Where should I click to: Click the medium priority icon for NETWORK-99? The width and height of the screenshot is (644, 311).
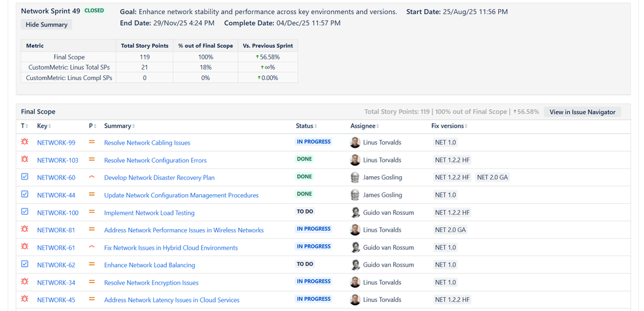(92, 142)
